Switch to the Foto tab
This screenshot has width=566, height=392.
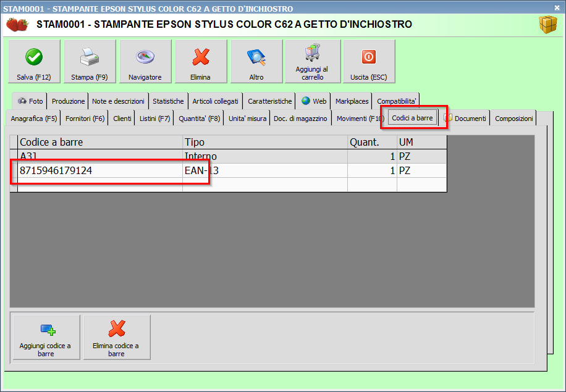click(x=30, y=101)
